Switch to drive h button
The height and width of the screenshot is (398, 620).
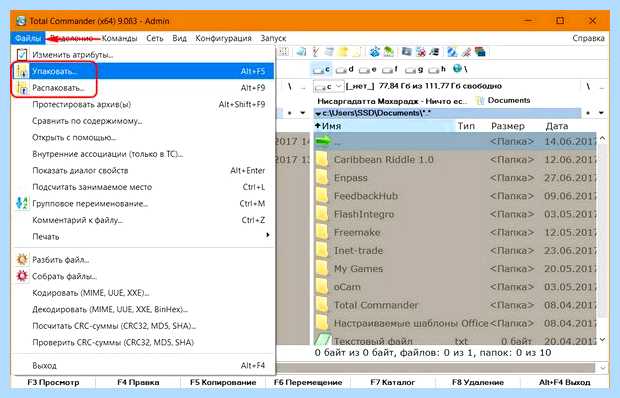pos(437,70)
